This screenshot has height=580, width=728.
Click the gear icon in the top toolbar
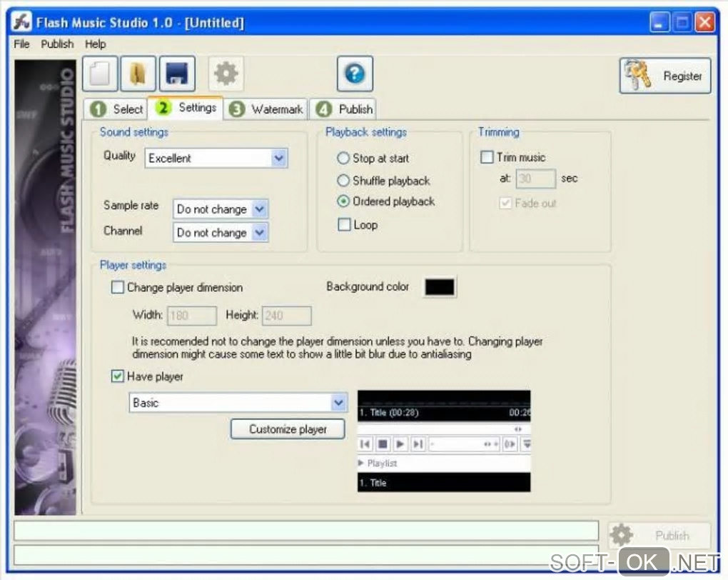click(226, 74)
